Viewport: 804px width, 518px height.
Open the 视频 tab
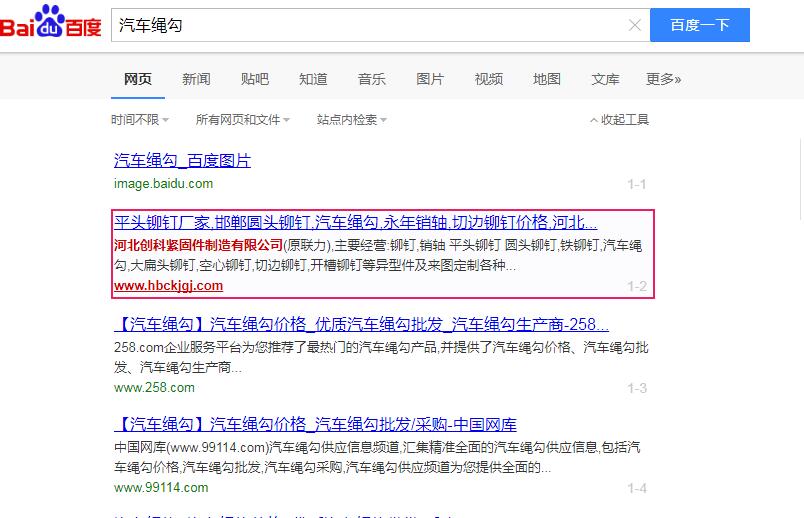[489, 79]
